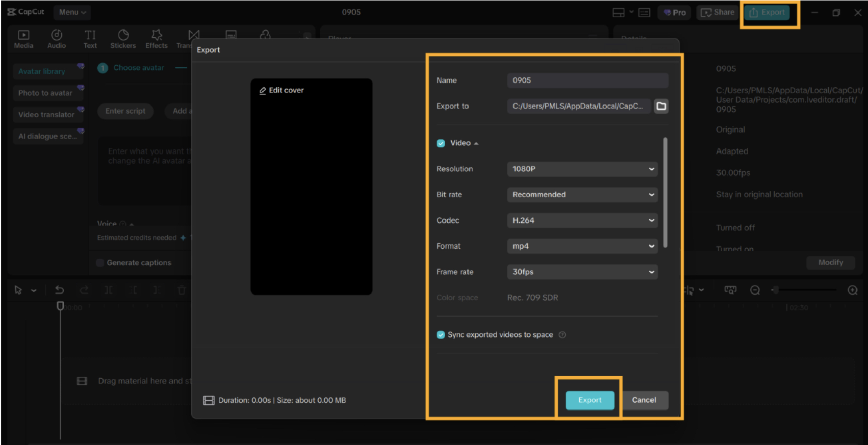Click the zoom out timeline icon
Viewport: 868px width, 445px height.
pos(755,290)
